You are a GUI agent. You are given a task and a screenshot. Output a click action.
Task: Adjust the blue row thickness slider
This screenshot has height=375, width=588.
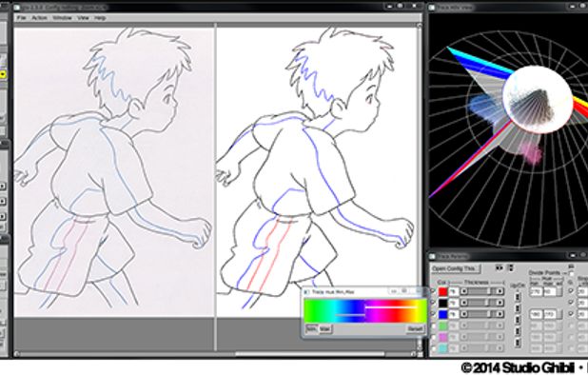coord(482,314)
